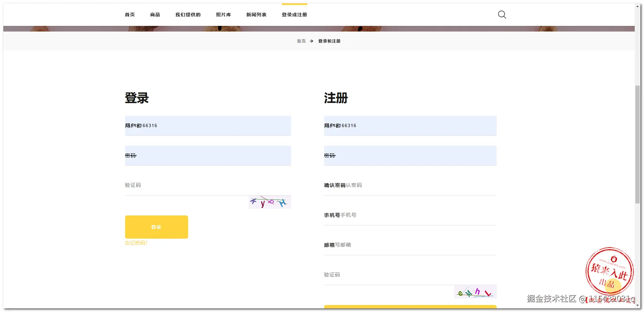Screen dimensions: 644x312
Task: Focus the login password field
Action: point(208,156)
